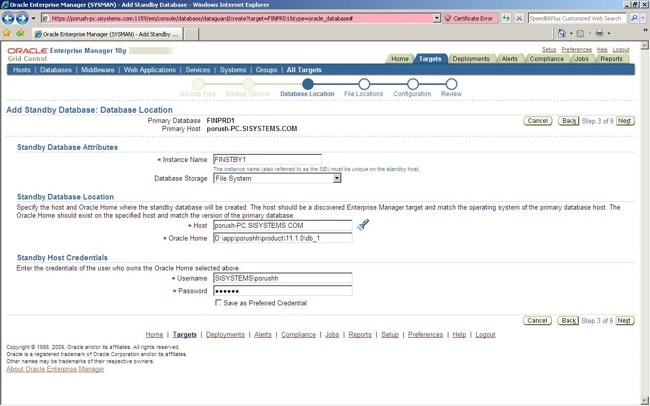This screenshot has height=406, width=650.
Task: Select Web Applications in sub-navigation
Action: (150, 70)
